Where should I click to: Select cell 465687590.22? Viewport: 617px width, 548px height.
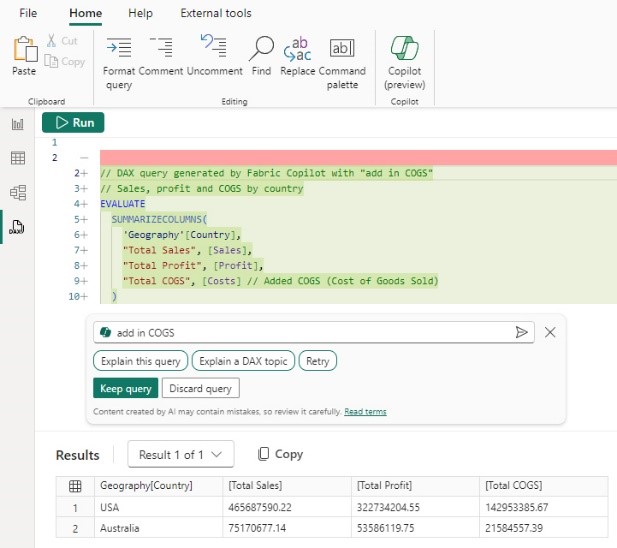coord(287,507)
